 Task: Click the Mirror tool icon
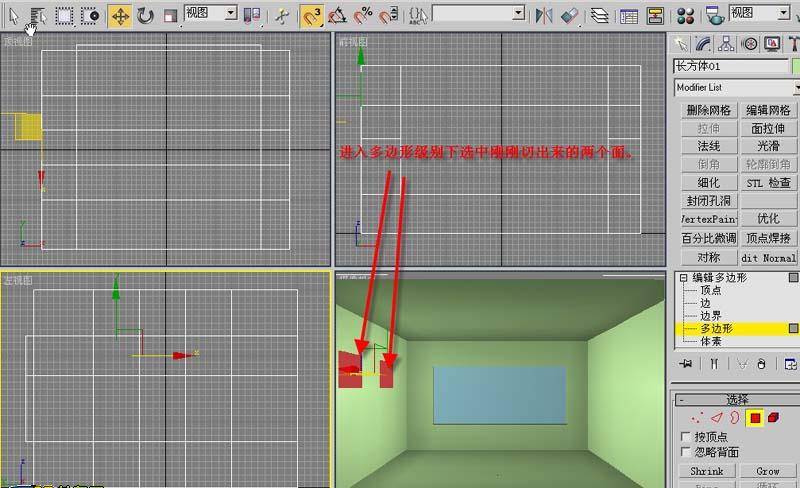pos(544,16)
